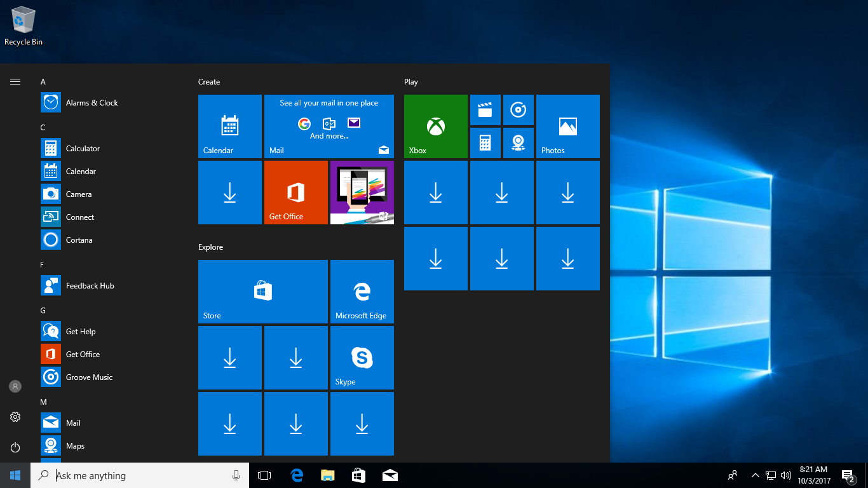Open Action Center notifications in taskbar

[847, 475]
